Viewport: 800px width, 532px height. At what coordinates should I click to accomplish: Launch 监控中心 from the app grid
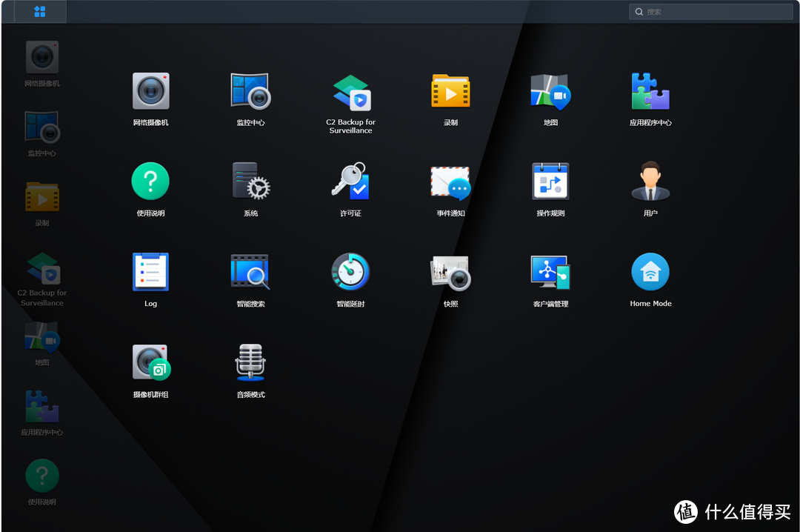point(250,92)
